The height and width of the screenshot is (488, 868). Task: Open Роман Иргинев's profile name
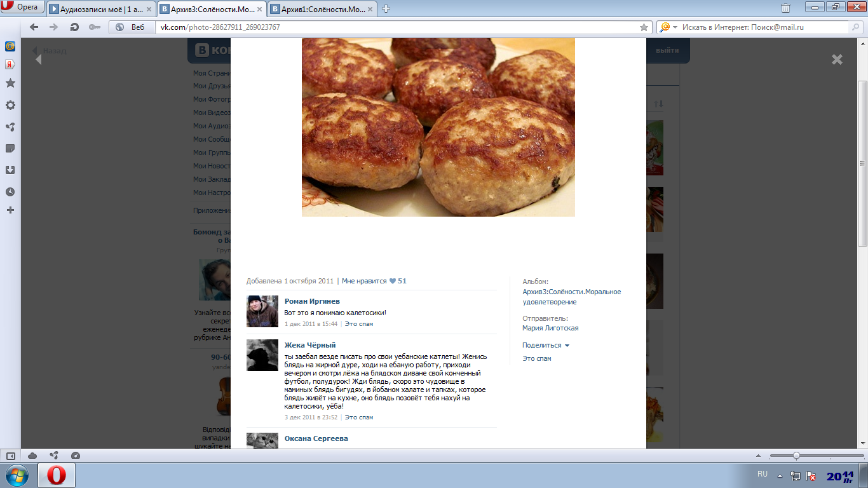tap(312, 301)
